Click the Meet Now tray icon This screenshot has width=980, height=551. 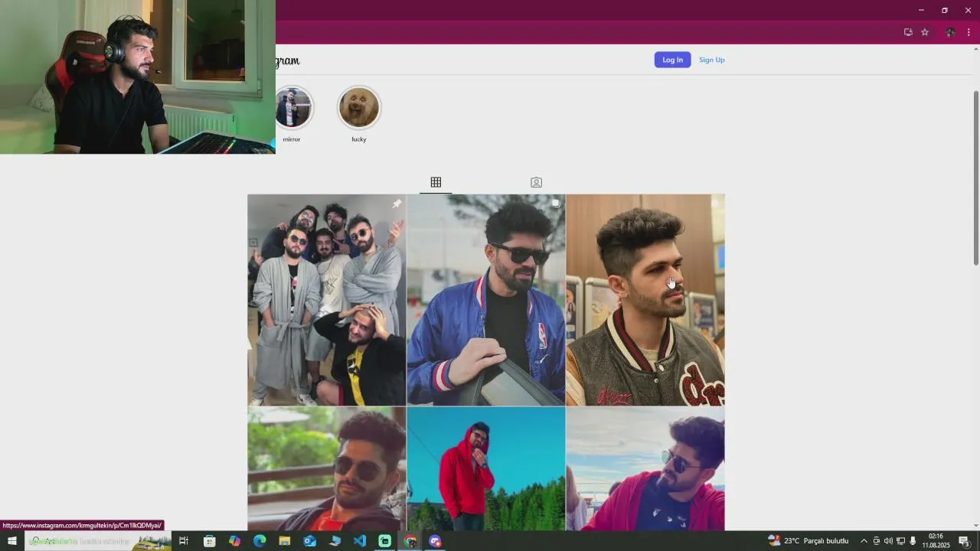(877, 541)
